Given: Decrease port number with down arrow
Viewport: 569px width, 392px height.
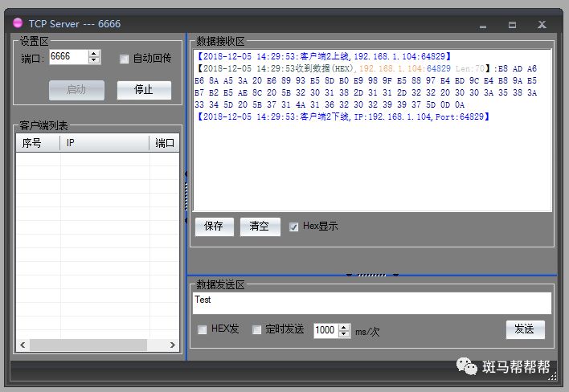Looking at the screenshot, I should point(94,60).
